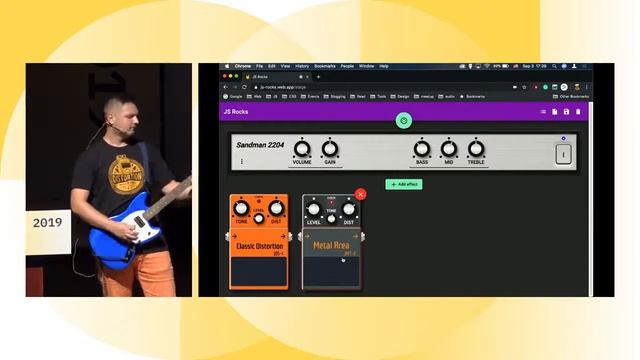Open the Events bookmarks folder

coord(310,97)
